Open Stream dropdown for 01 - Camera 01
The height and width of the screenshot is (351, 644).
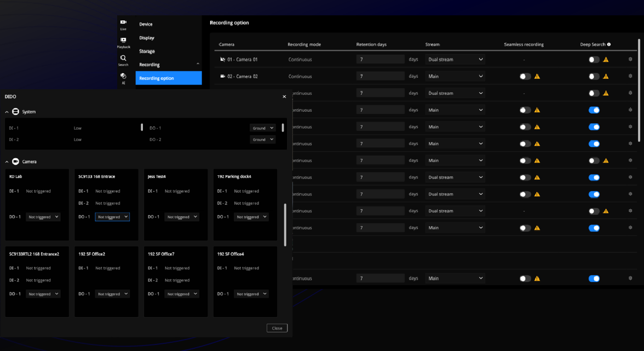point(455,59)
